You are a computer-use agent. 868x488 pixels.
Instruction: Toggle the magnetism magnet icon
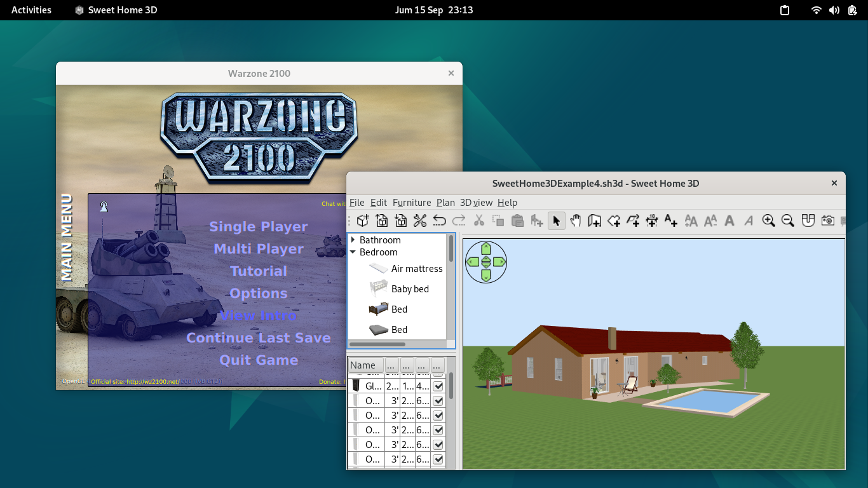pyautogui.click(x=808, y=220)
